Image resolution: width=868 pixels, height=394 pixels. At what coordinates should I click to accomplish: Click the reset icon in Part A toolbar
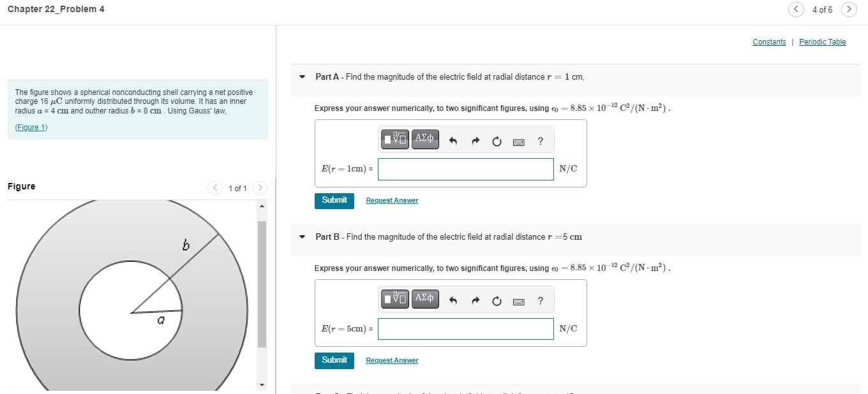tap(497, 142)
